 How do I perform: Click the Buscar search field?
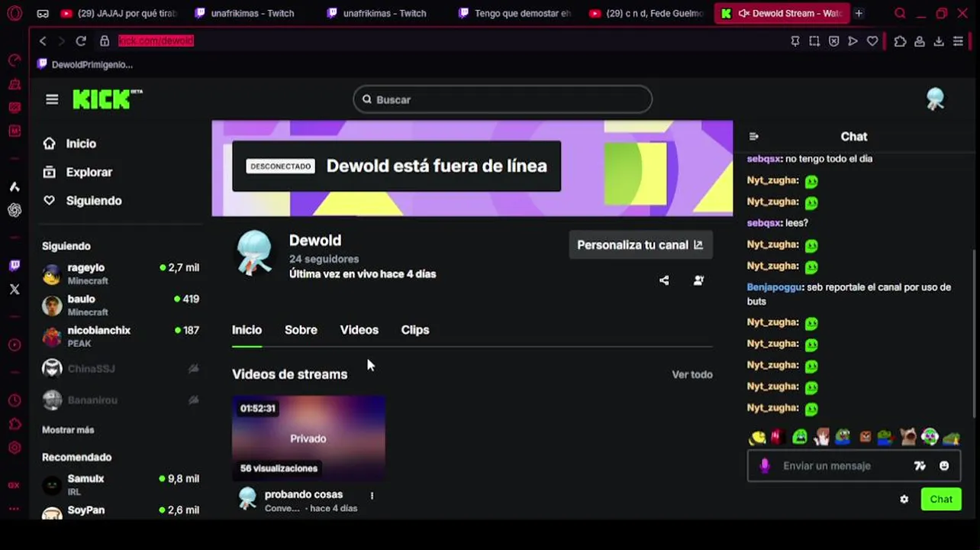[502, 99]
